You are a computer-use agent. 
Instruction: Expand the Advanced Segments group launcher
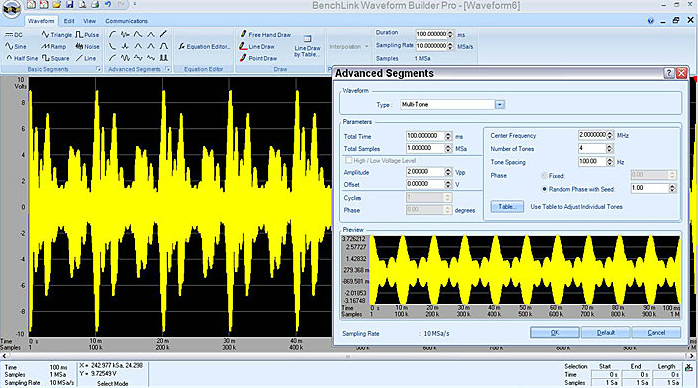click(168, 69)
